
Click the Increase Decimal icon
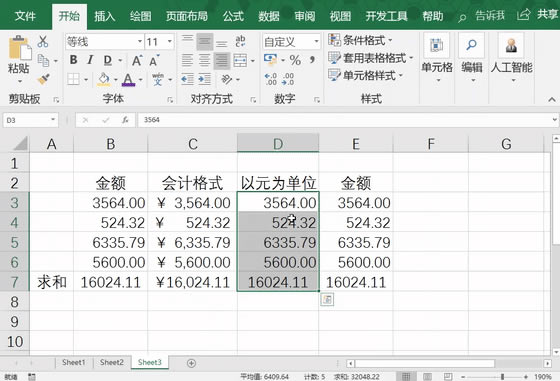coord(271,79)
